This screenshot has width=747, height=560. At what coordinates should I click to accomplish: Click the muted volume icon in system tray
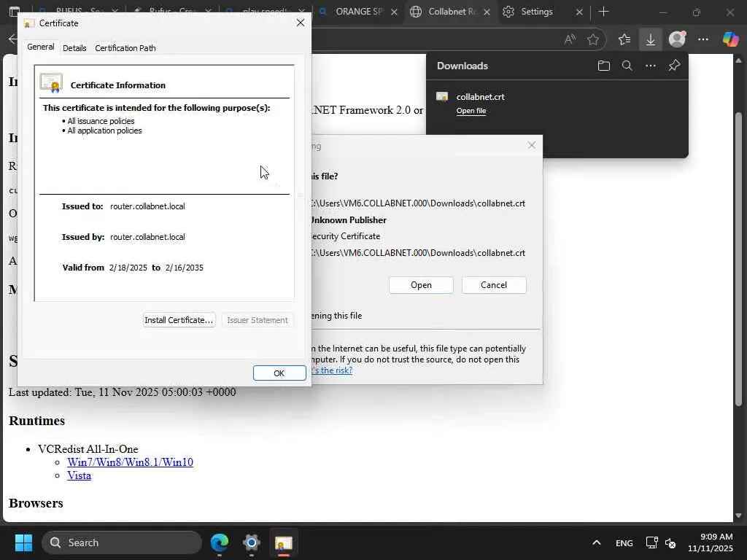670,542
